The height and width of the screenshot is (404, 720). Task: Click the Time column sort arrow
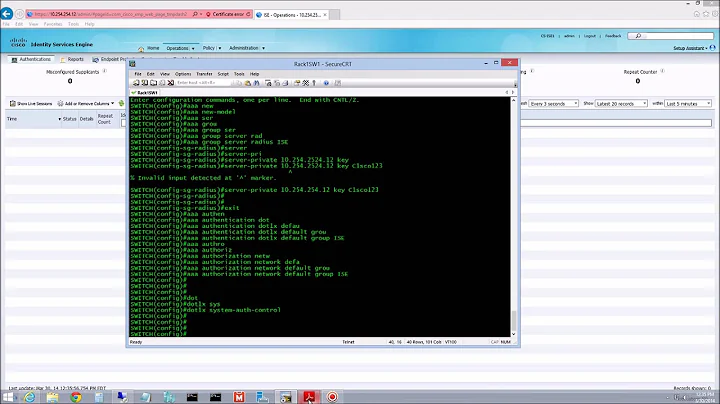pyautogui.click(x=60, y=119)
